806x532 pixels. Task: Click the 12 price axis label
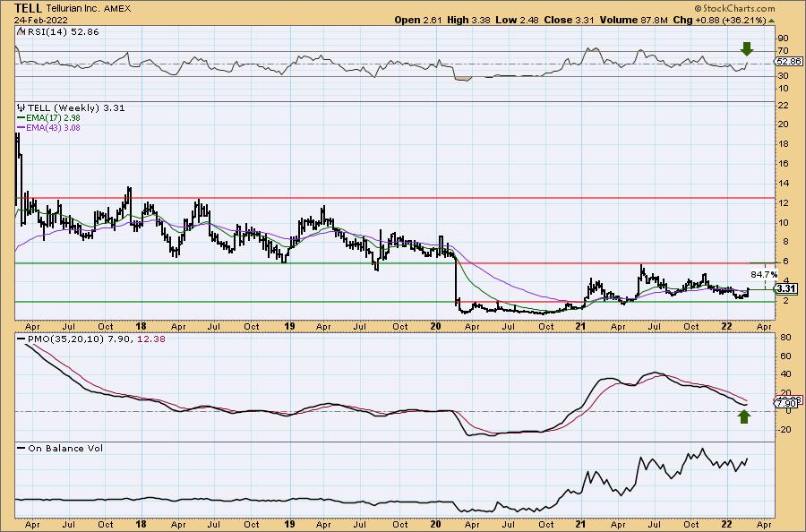tap(783, 203)
